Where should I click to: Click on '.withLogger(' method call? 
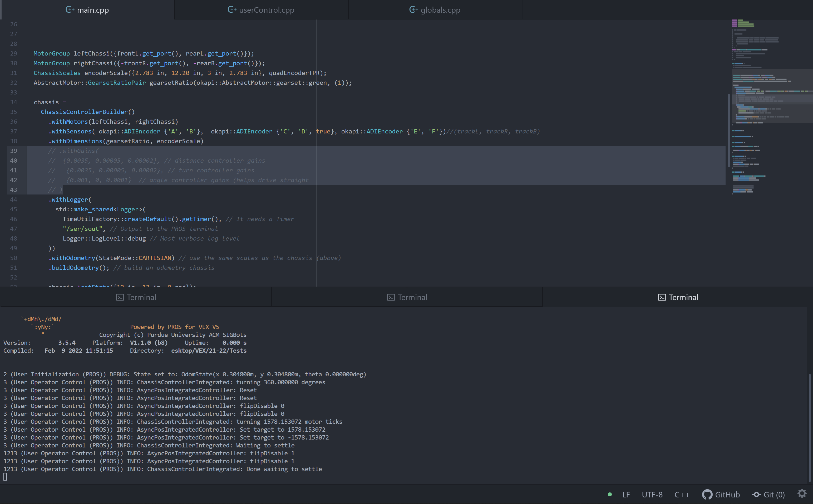70,199
